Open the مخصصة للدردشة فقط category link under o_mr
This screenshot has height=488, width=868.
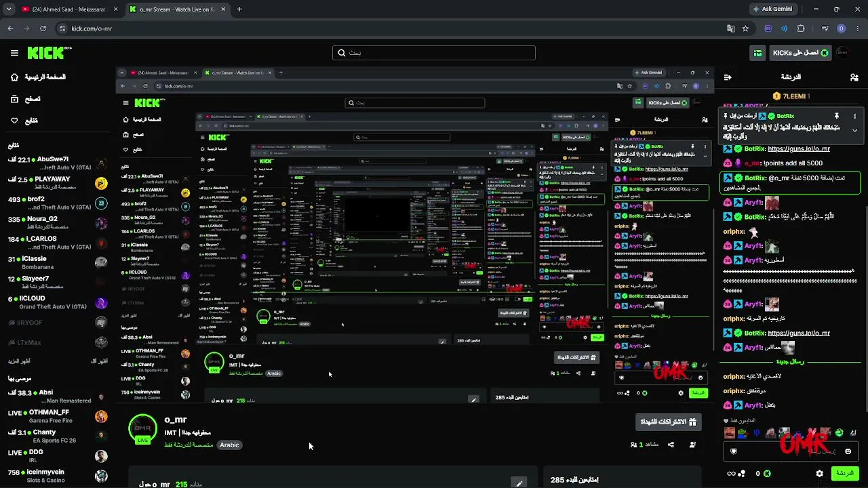click(189, 445)
